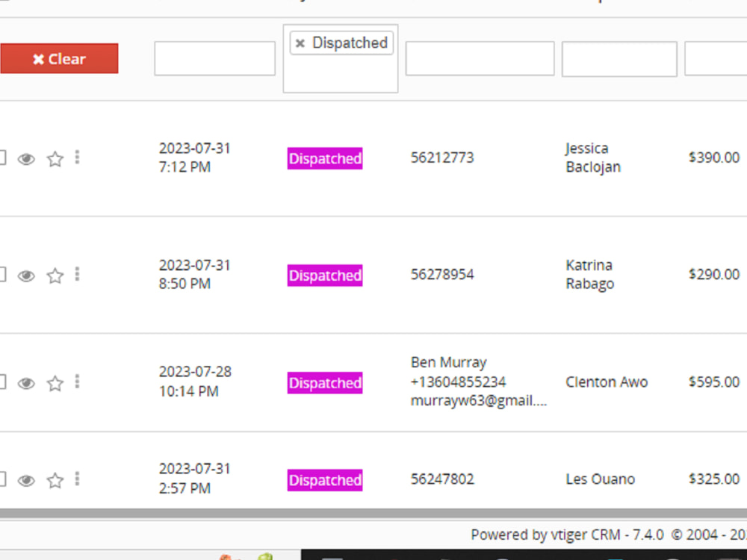Click the name Clenton Awo
Screen dimensions: 747x560
coord(607,382)
